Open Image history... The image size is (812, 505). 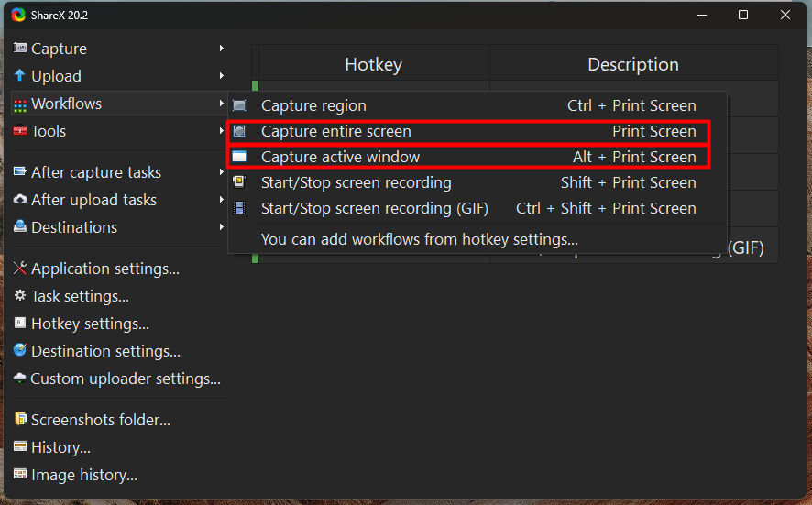pyautogui.click(x=119, y=475)
